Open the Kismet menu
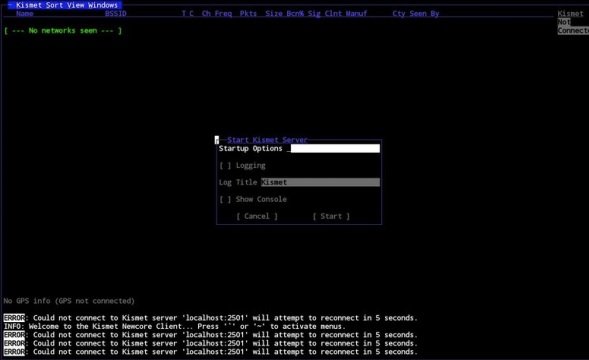Screen dimensions: 589x360 (29, 5)
